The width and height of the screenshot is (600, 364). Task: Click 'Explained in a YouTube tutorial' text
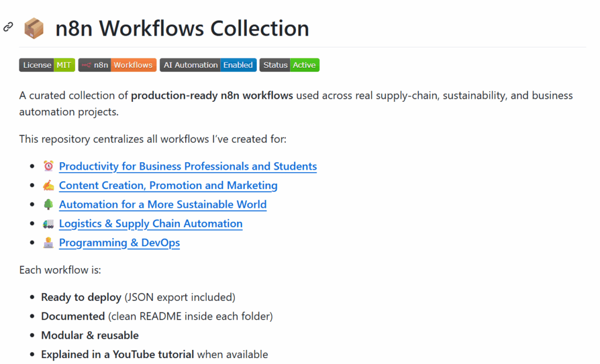(117, 355)
